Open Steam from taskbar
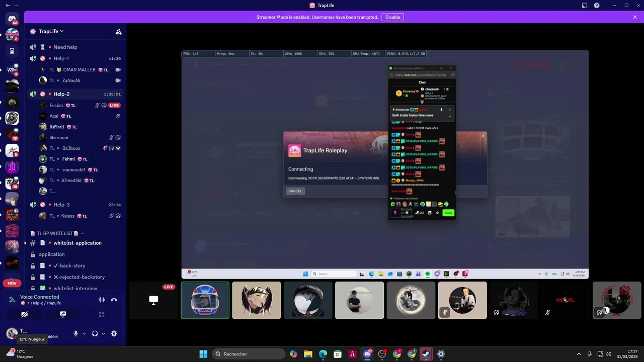This screenshot has height=362, width=644. (426, 354)
